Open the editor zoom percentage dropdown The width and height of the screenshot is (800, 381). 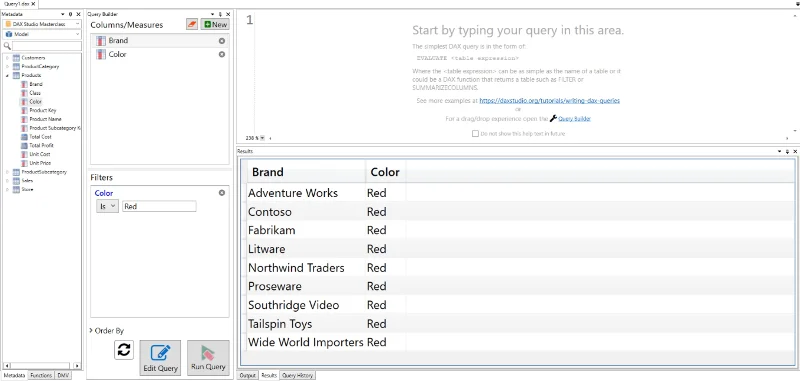[262, 138]
